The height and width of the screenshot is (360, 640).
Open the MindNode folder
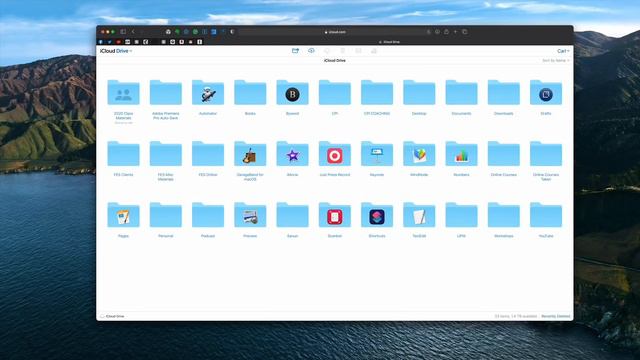pyautogui.click(x=419, y=154)
